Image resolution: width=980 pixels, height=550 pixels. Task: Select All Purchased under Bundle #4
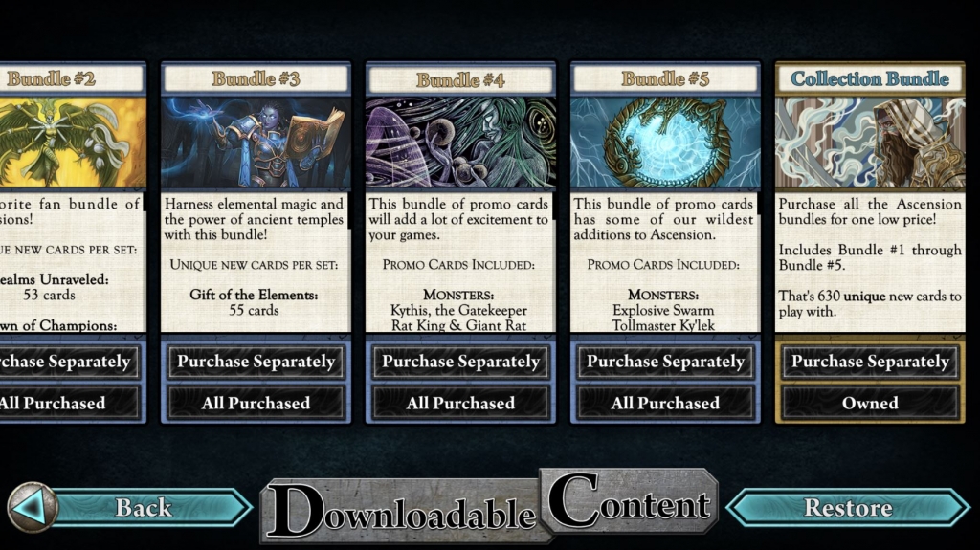(460, 403)
